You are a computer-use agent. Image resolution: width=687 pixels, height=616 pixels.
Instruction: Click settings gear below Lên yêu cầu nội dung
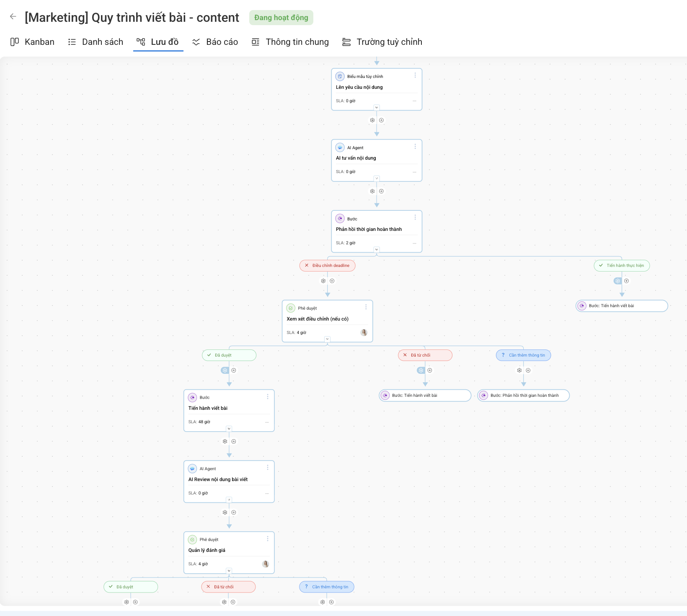pyautogui.click(x=372, y=120)
